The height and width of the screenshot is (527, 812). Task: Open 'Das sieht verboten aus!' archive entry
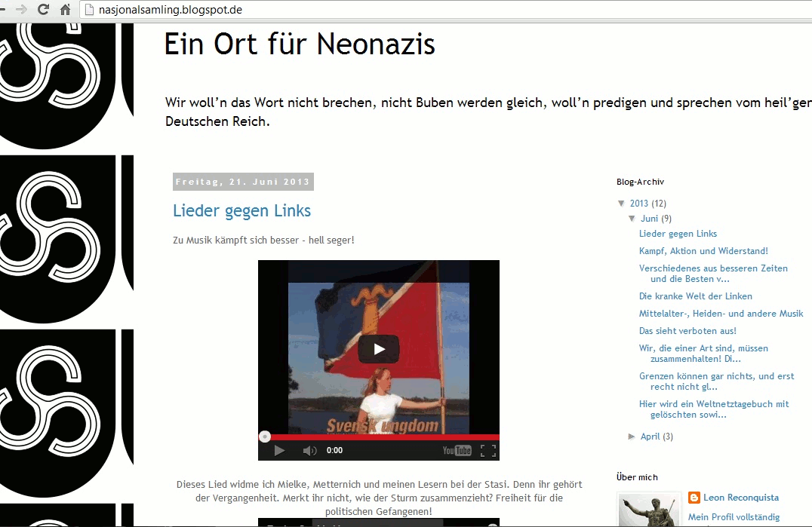pos(687,331)
